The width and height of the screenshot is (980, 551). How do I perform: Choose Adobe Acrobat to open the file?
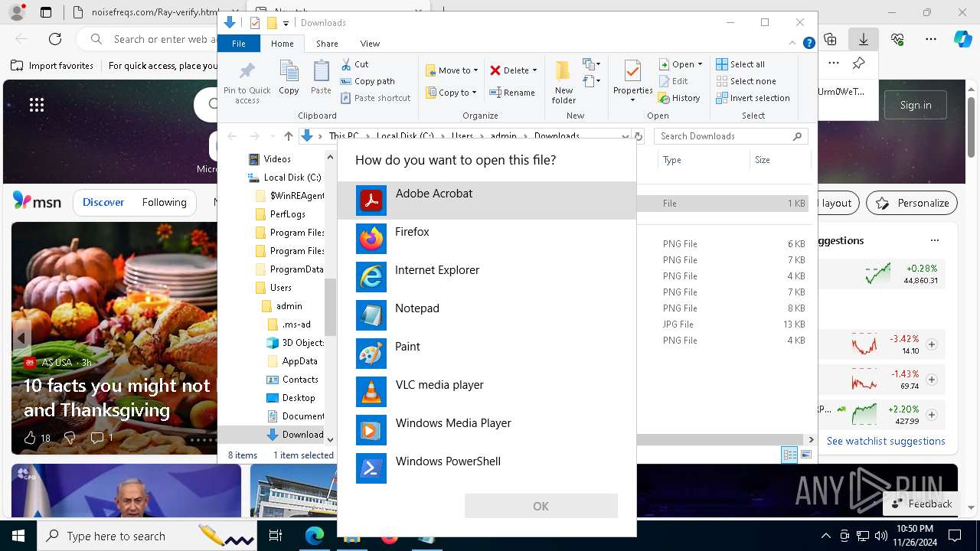click(487, 201)
